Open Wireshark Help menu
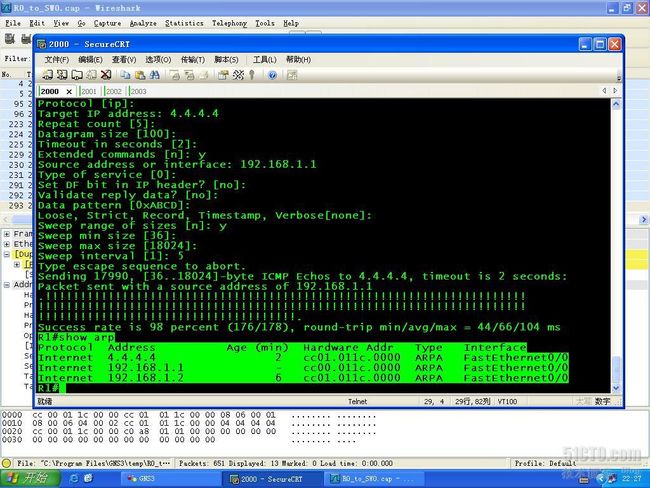Image resolution: width=650 pixels, height=488 pixels. (291, 23)
